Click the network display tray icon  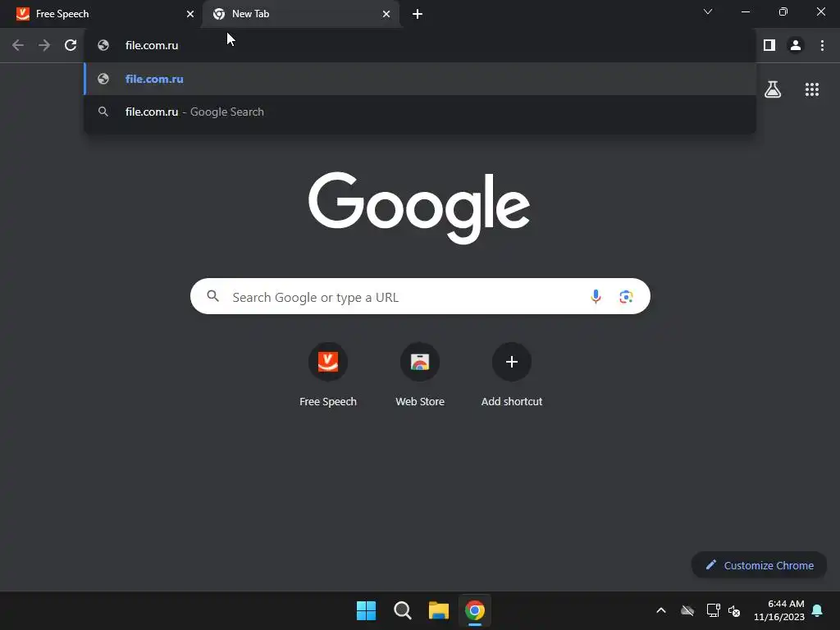713,610
